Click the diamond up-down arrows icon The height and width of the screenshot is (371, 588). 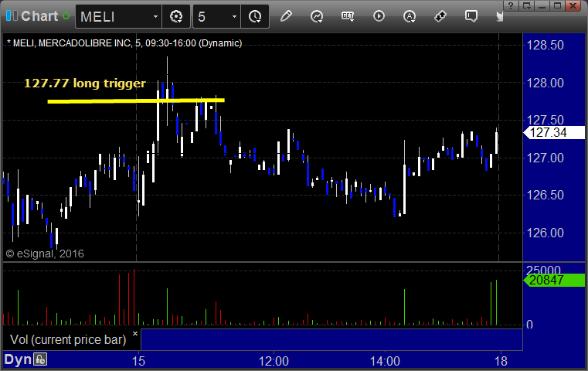click(x=440, y=16)
